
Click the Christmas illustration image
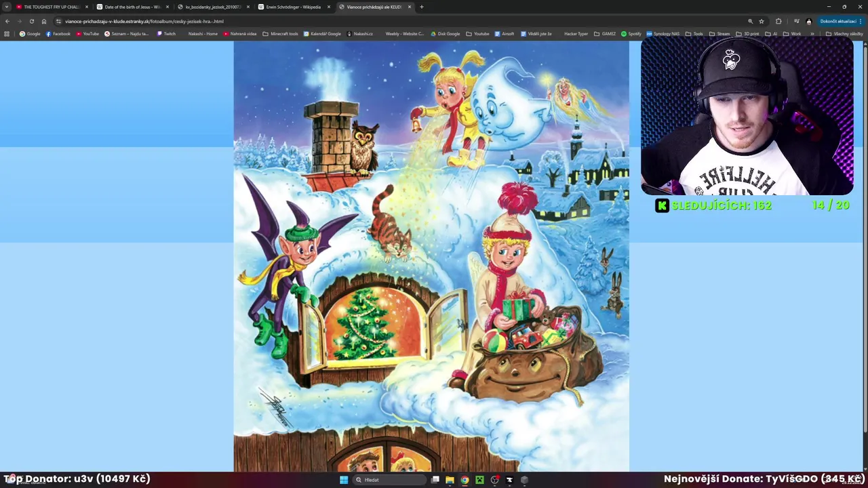(431, 256)
